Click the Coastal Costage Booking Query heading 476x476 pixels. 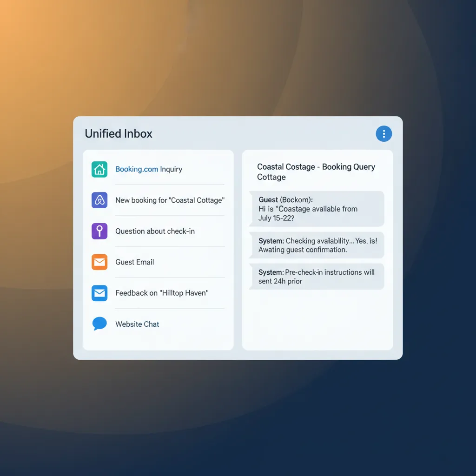click(x=316, y=172)
